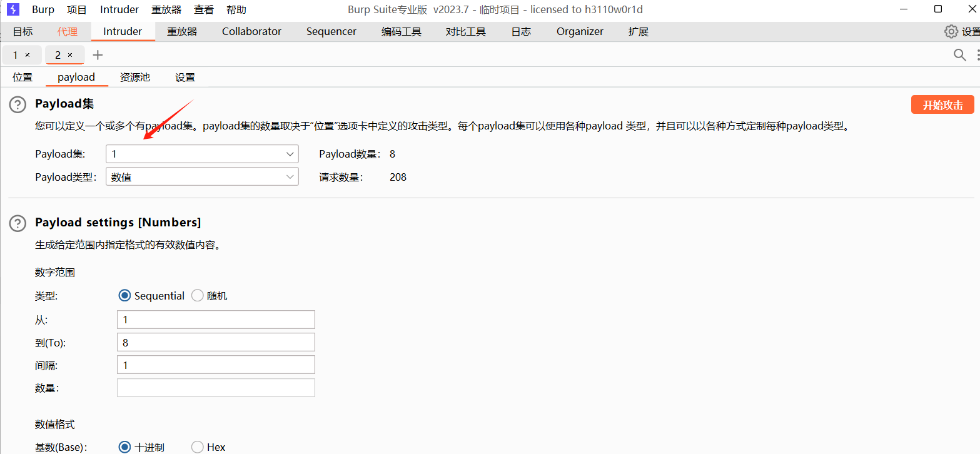Image resolution: width=980 pixels, height=454 pixels.
Task: Switch to the Organizer tab
Action: coord(580,31)
